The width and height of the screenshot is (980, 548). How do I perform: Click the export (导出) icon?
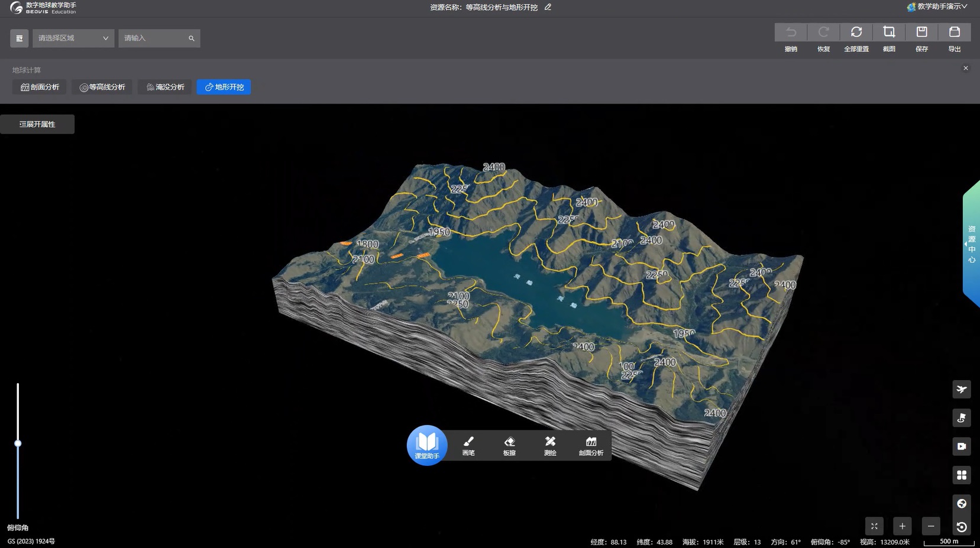(x=955, y=32)
